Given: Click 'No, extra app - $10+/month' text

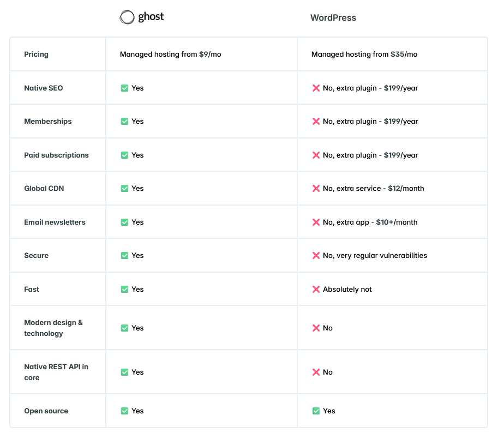Looking at the screenshot, I should [370, 222].
